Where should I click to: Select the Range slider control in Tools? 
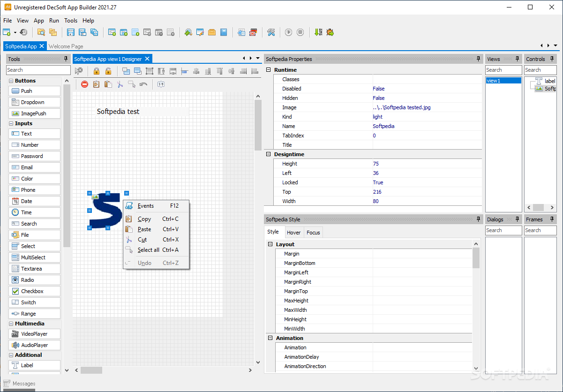pyautogui.click(x=34, y=314)
